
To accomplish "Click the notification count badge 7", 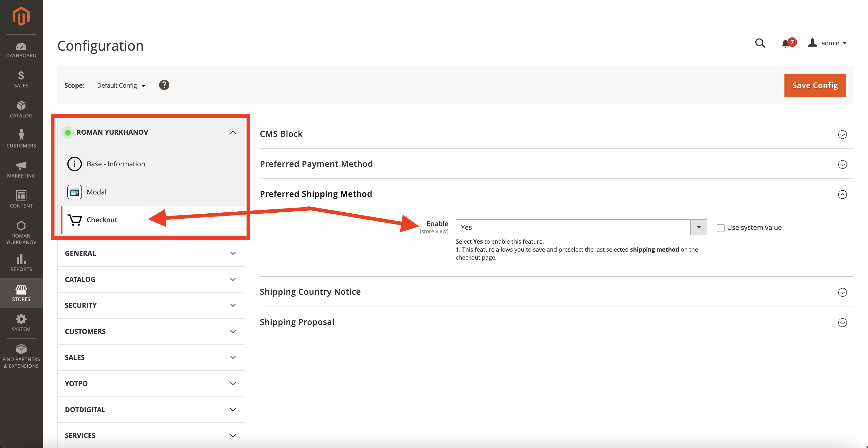I will tap(792, 42).
